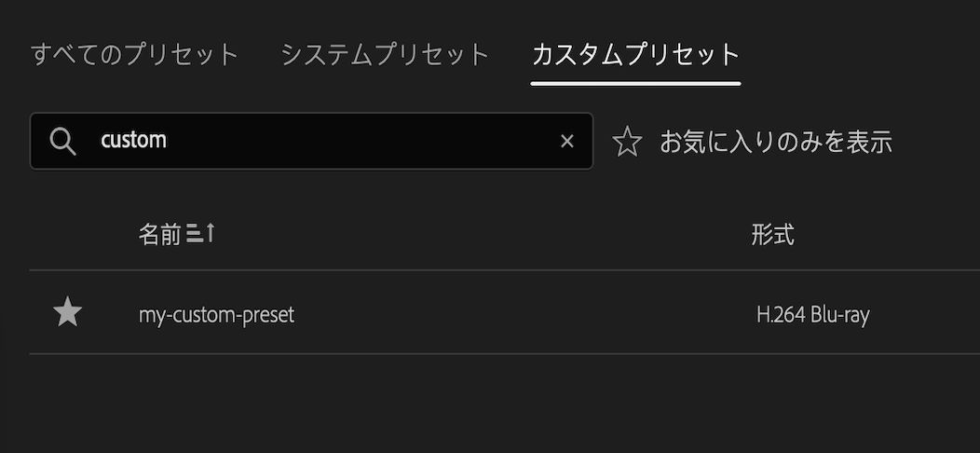980x453 pixels.
Task: Clear the search with the X icon
Action: click(567, 142)
